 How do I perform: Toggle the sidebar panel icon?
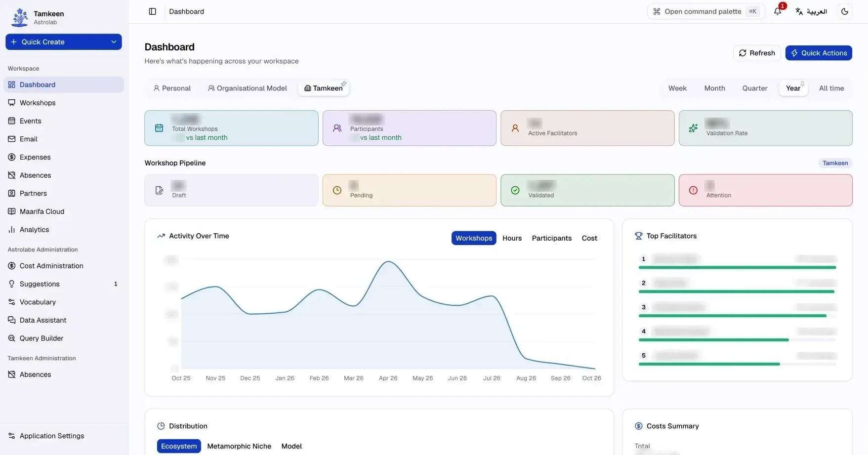[x=153, y=11]
